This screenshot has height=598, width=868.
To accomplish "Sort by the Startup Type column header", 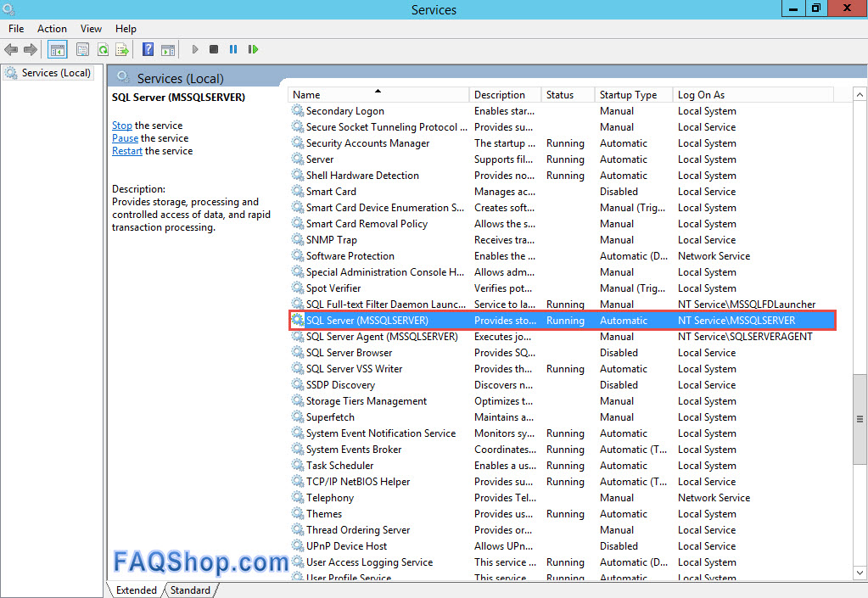I will click(624, 94).
